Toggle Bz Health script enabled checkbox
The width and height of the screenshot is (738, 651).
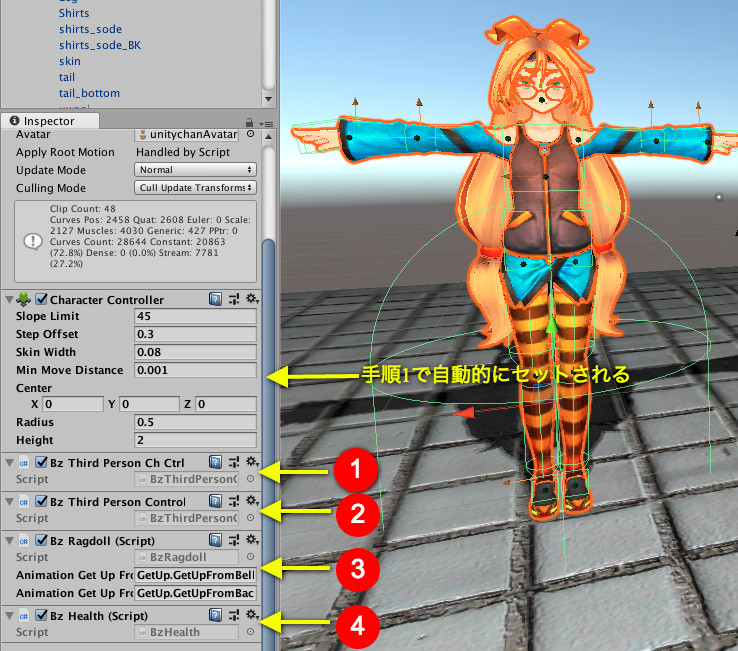41,615
